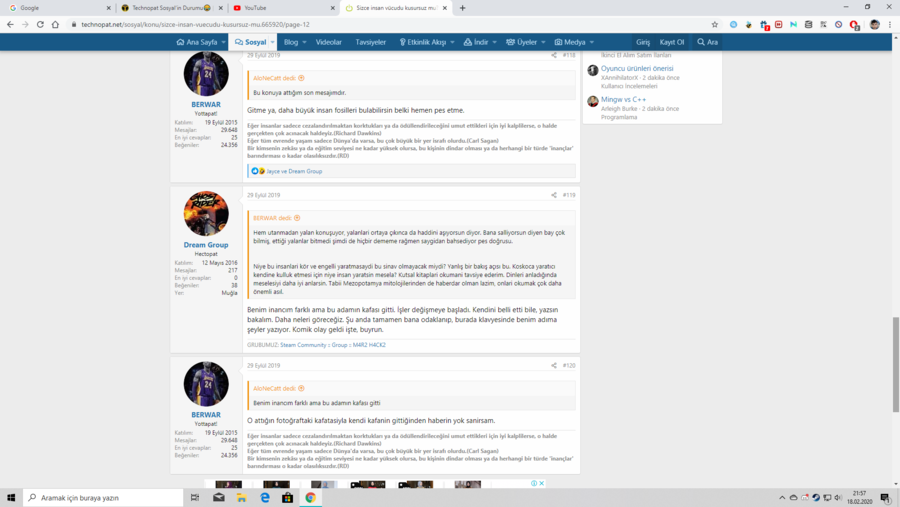
Task: Click the Windows taskbar search box
Action: click(x=103, y=498)
